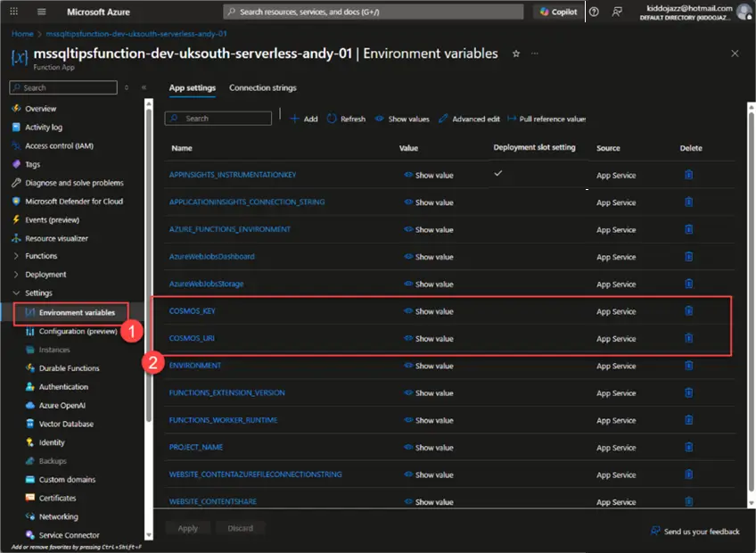This screenshot has height=553, width=756.
Task: Favorite this page with the star icon
Action: (516, 54)
